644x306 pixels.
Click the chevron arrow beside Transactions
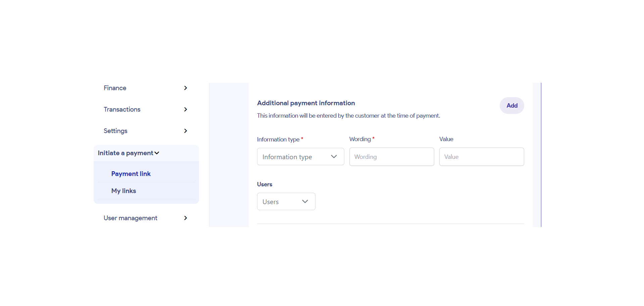(x=186, y=109)
